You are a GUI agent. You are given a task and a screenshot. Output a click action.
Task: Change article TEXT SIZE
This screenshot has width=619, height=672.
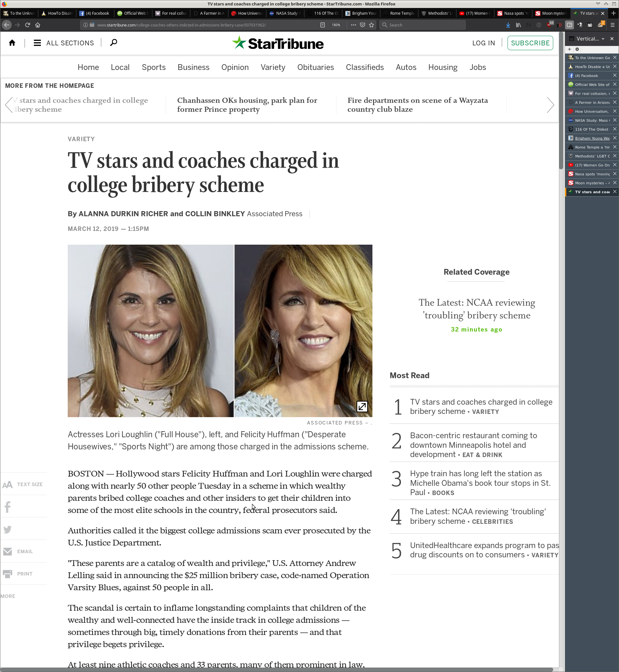23,485
